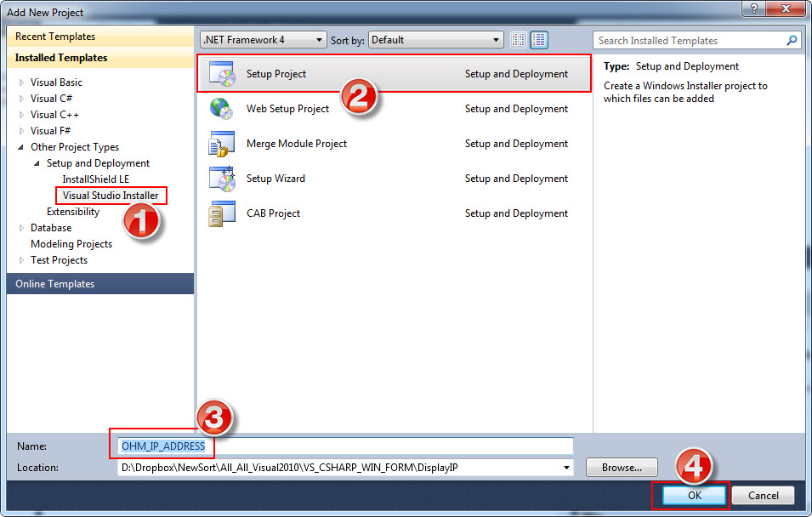Expand the Database tree node
This screenshot has width=812, height=517.
[x=21, y=228]
